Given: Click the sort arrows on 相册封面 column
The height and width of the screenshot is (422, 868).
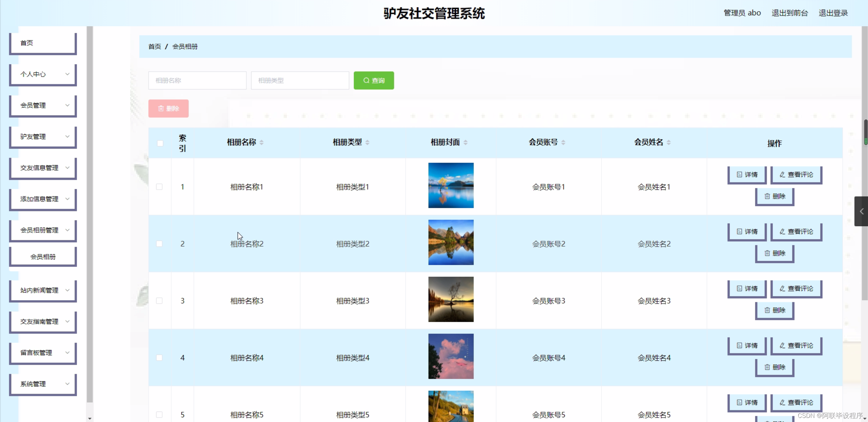Looking at the screenshot, I should [x=465, y=142].
